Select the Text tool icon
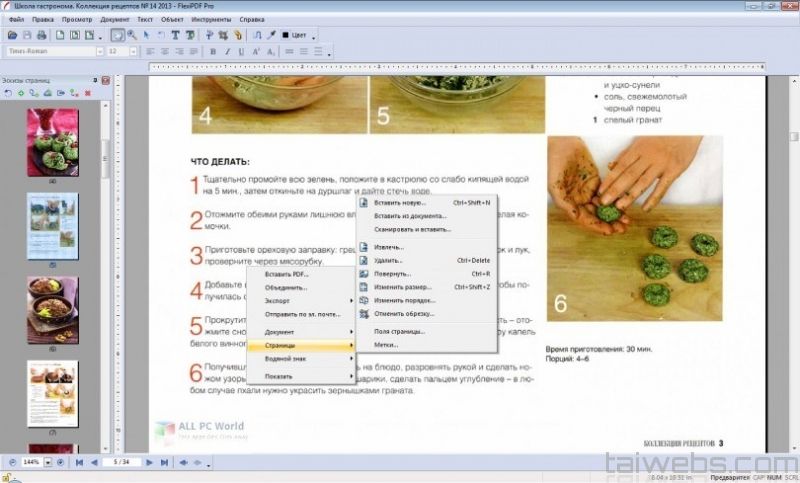Screen dimensions: 800x483 [x=175, y=35]
